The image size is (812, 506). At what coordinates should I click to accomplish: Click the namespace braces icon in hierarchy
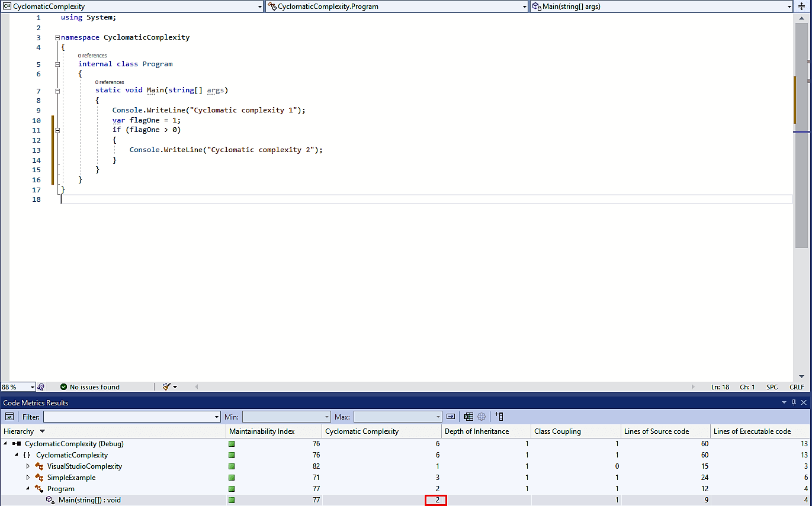(27, 455)
